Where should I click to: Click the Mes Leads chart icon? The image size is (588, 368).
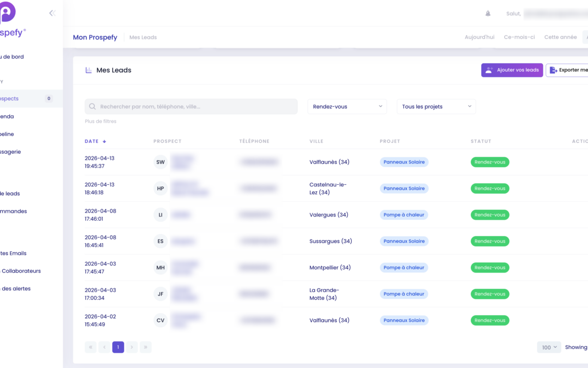point(89,70)
